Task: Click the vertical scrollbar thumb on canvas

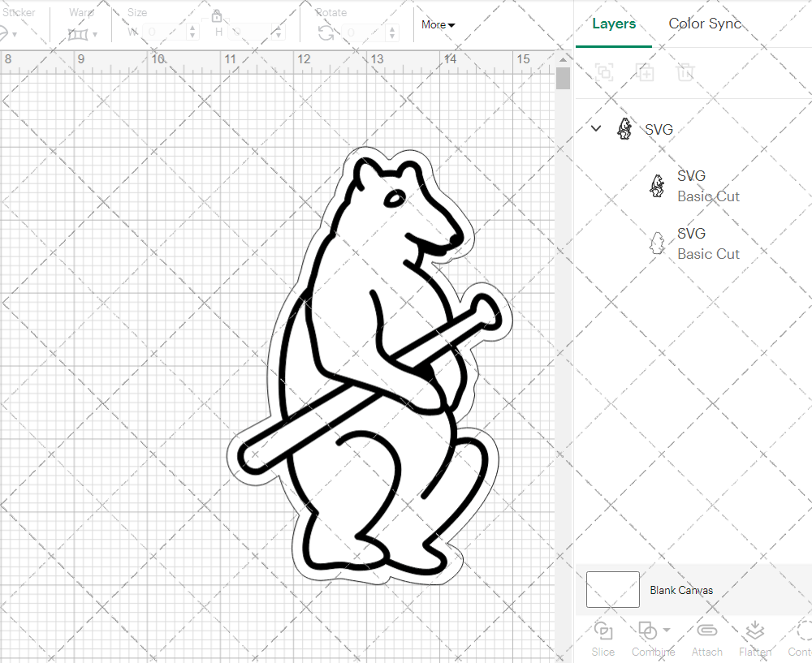Action: [x=563, y=79]
